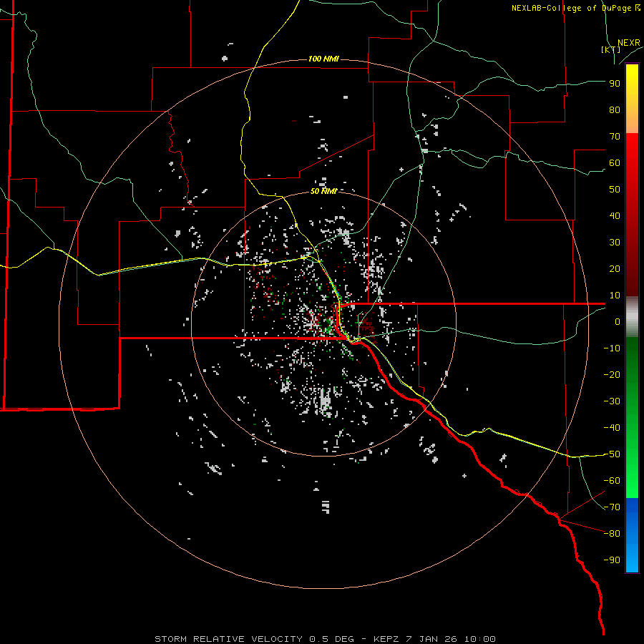Select the "30" value on velocity scale
The width and height of the screenshot is (644, 644).
click(615, 243)
